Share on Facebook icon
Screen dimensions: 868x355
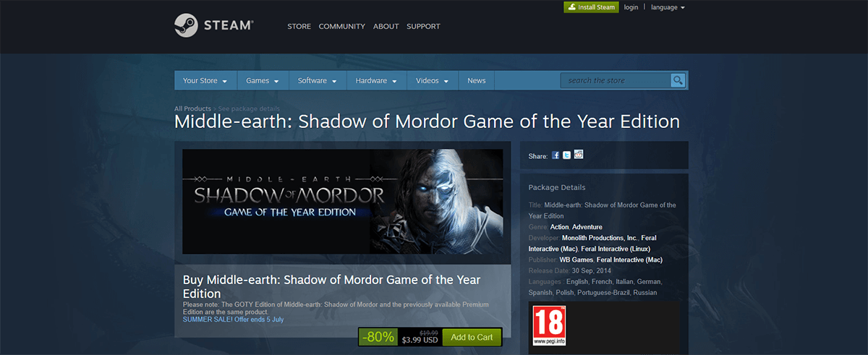pos(556,155)
